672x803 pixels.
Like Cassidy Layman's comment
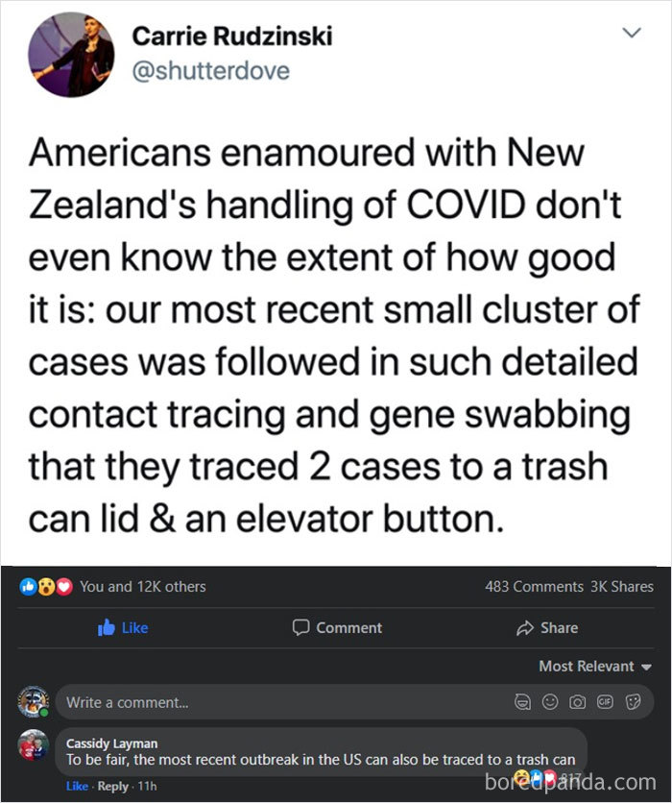pos(78,786)
